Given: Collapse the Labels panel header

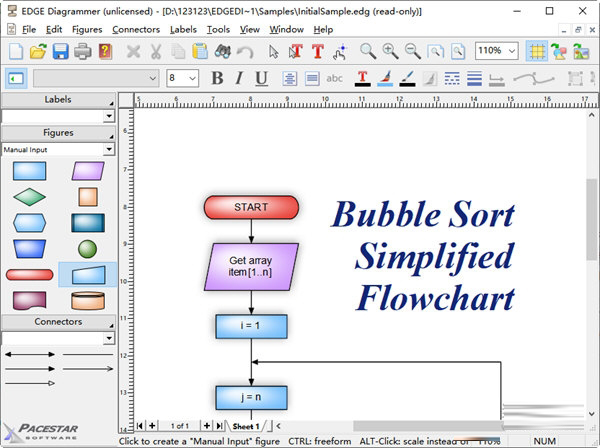Looking at the screenshot, I should tap(58, 99).
